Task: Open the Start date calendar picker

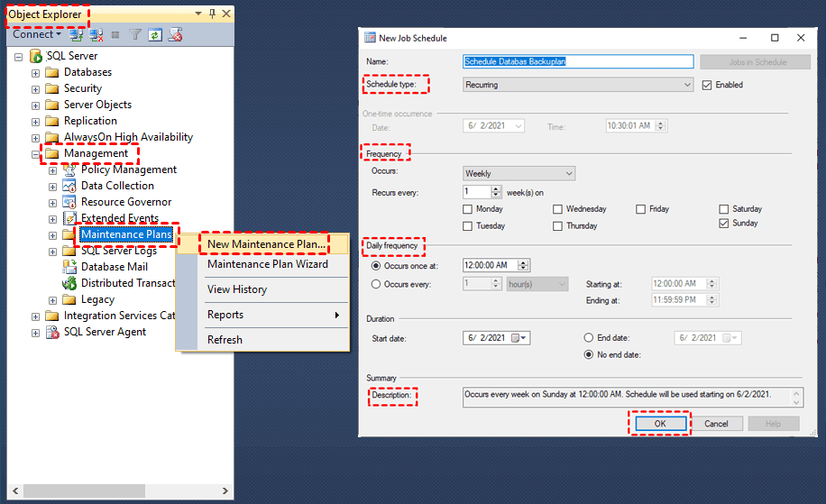Action: 519,338
